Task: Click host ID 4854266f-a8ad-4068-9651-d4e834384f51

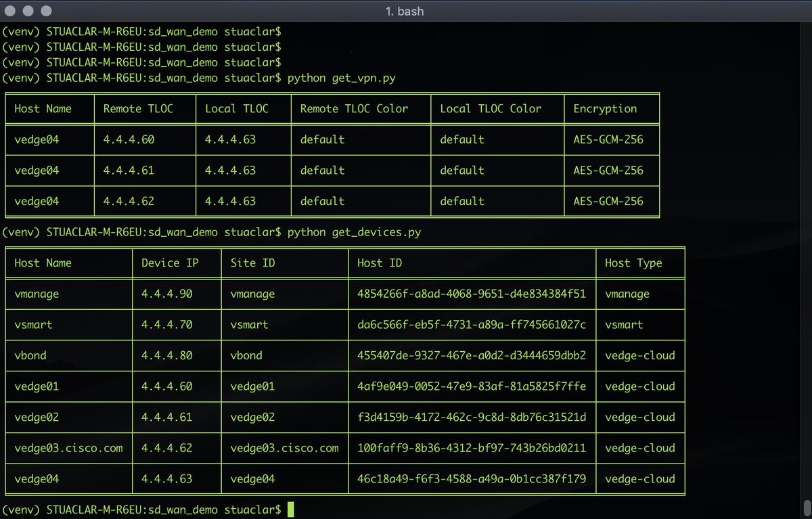Action: click(x=471, y=294)
